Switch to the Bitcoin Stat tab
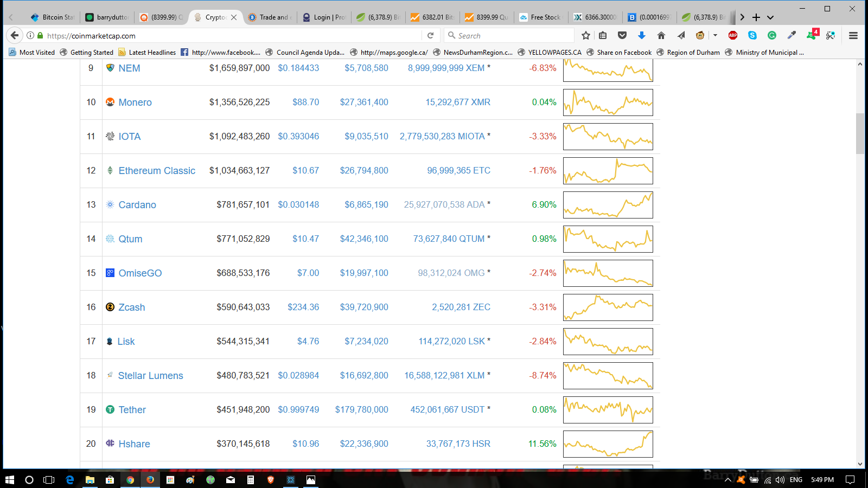Image resolution: width=868 pixels, height=488 pixels. click(x=53, y=17)
